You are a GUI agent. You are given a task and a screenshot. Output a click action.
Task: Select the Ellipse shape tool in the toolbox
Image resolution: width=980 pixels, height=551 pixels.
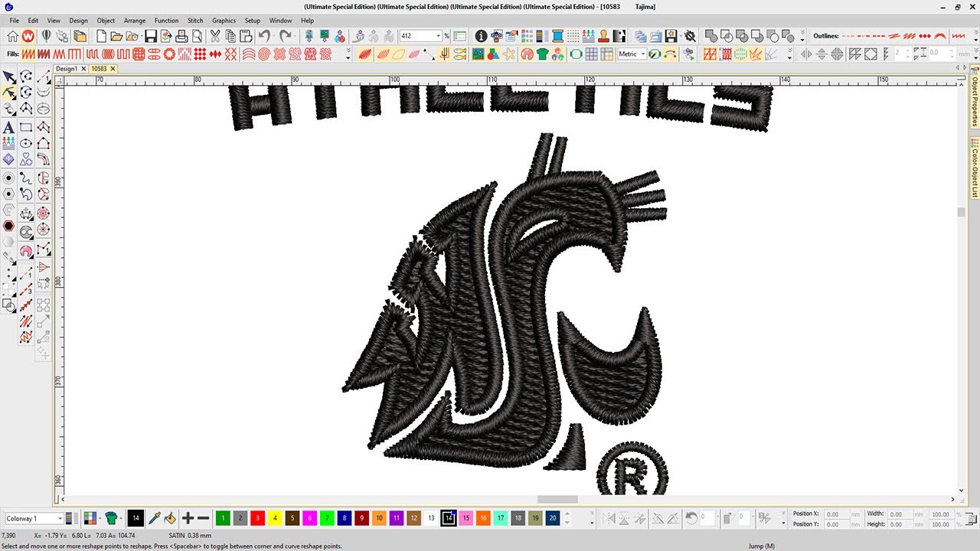[26, 143]
